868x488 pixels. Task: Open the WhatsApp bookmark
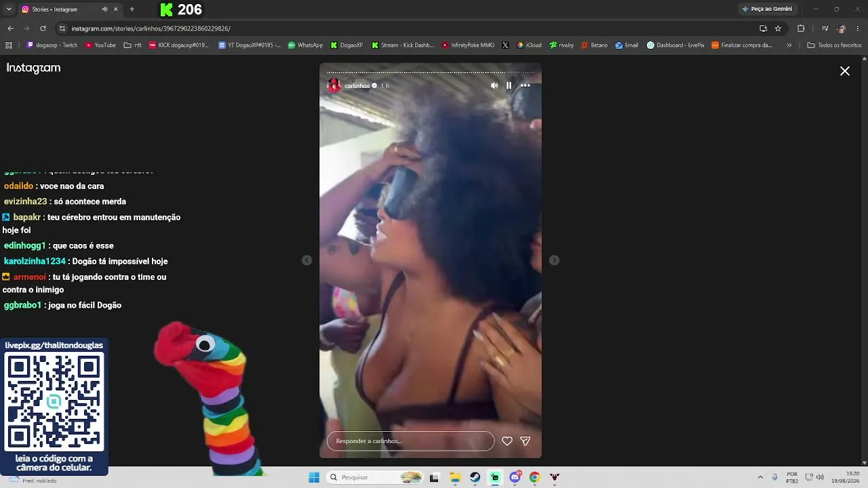click(x=305, y=45)
